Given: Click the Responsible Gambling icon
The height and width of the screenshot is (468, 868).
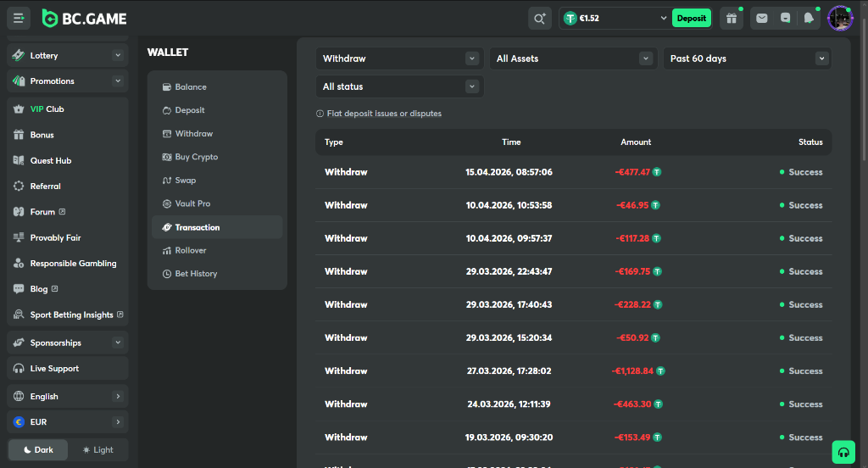Looking at the screenshot, I should click(x=19, y=263).
